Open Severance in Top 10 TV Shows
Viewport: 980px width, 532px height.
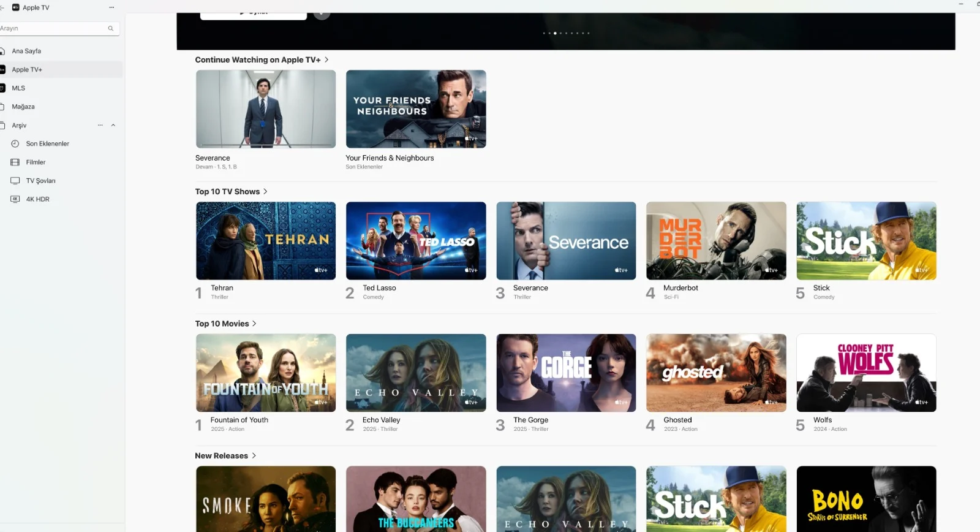click(567, 241)
